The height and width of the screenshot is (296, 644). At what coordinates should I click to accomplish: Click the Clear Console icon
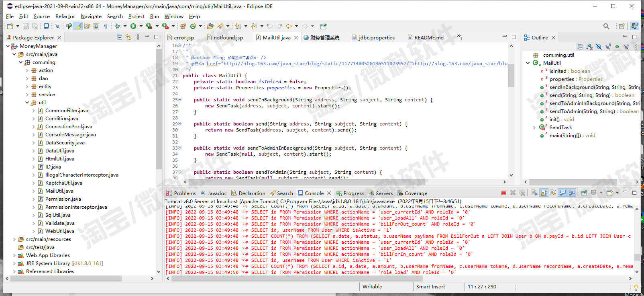tap(534, 193)
